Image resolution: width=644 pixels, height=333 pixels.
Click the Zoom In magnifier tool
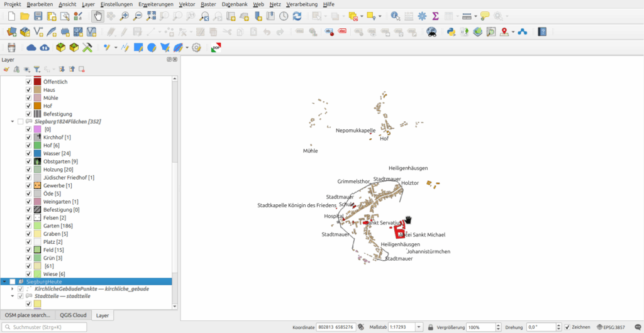[x=125, y=16]
